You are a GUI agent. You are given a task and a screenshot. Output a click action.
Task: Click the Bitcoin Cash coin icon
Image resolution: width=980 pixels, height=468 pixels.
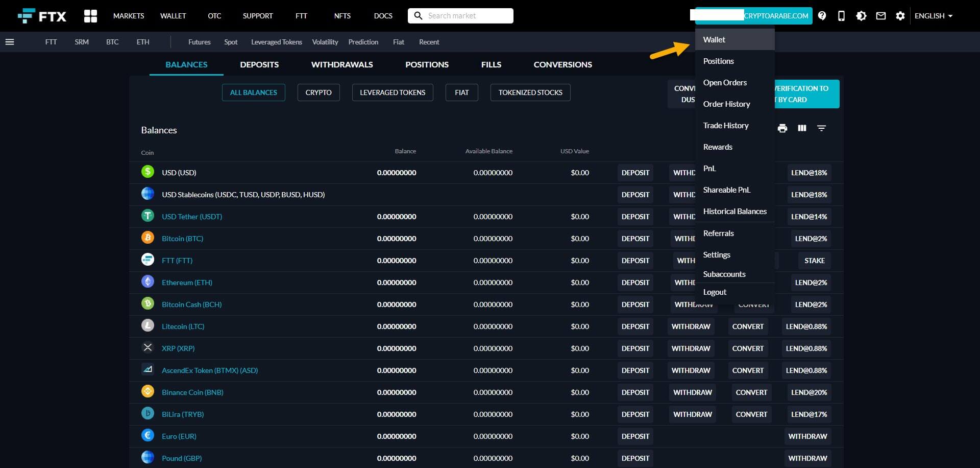tap(148, 303)
